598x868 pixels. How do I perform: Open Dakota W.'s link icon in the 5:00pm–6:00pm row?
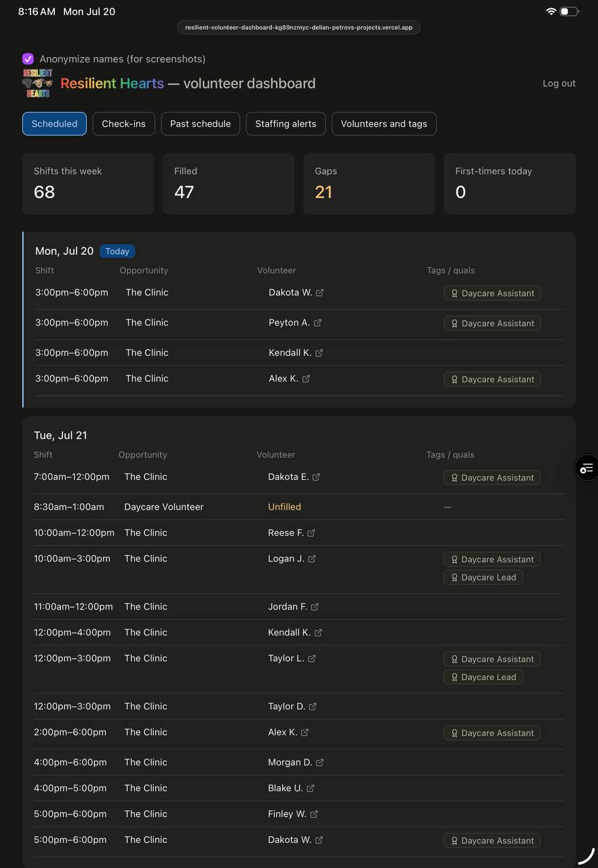click(319, 840)
